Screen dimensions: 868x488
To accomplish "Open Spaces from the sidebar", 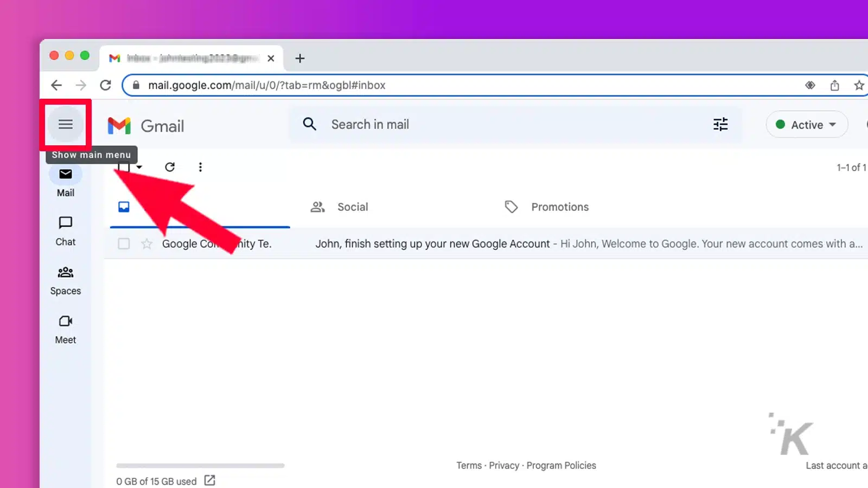I will point(66,281).
